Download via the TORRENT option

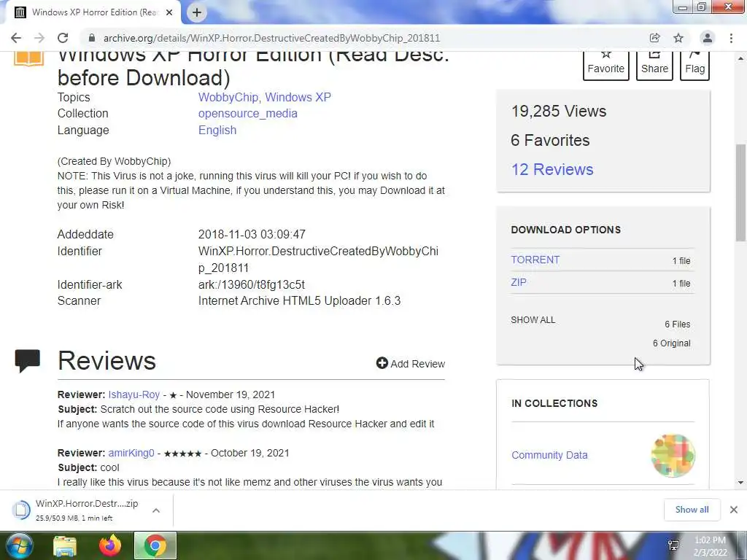click(x=535, y=260)
